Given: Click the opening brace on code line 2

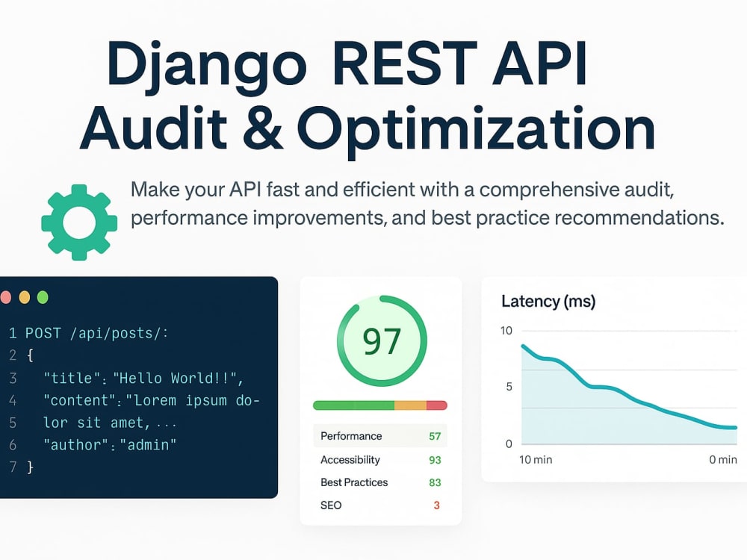Looking at the screenshot, I should (x=30, y=355).
